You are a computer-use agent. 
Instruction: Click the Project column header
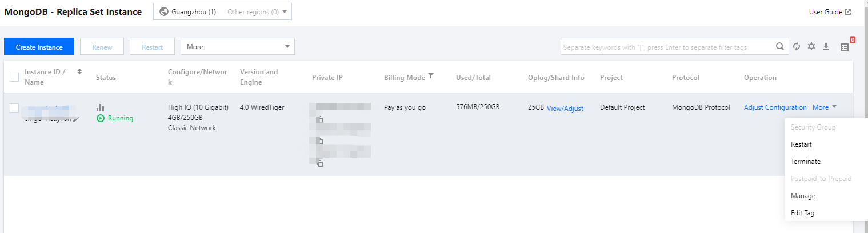point(611,78)
